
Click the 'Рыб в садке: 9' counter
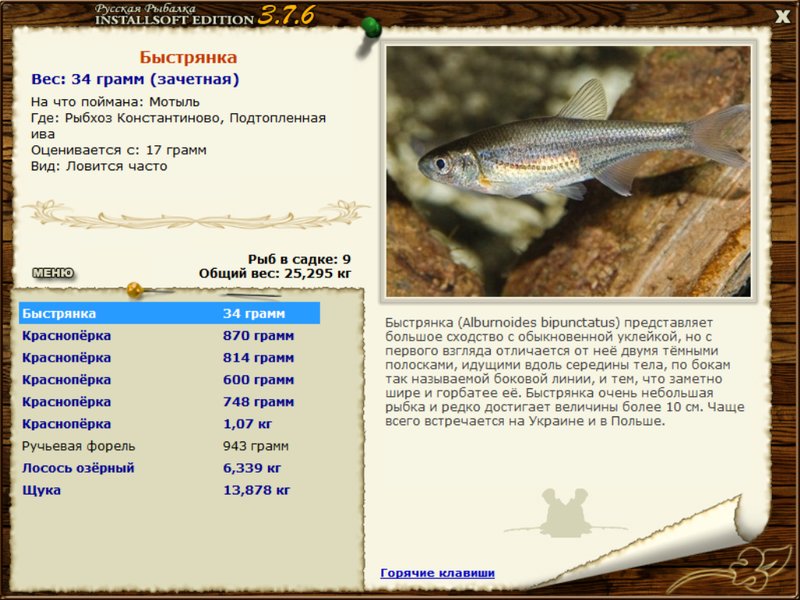299,259
